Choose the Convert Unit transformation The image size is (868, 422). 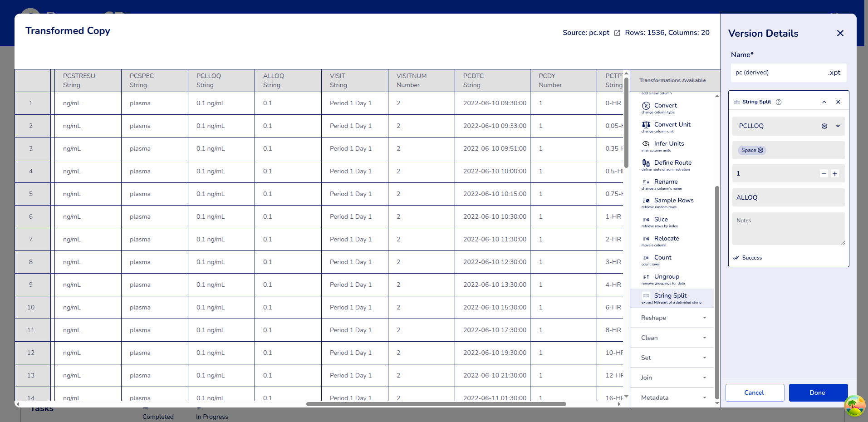pyautogui.click(x=672, y=125)
